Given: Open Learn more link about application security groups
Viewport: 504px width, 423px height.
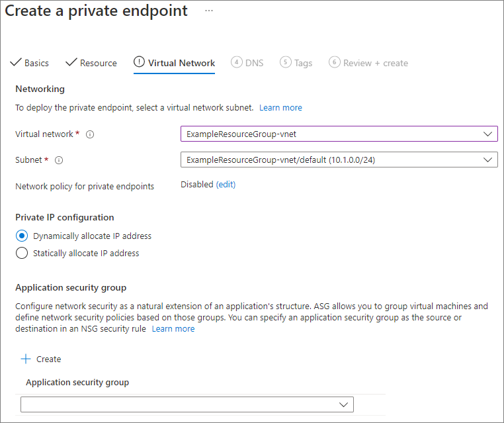Looking at the screenshot, I should pyautogui.click(x=173, y=328).
